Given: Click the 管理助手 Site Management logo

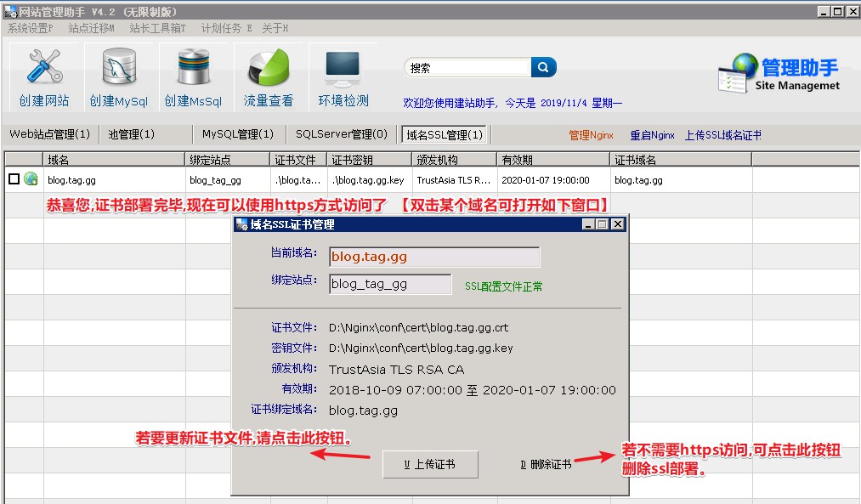Looking at the screenshot, I should pos(779,74).
